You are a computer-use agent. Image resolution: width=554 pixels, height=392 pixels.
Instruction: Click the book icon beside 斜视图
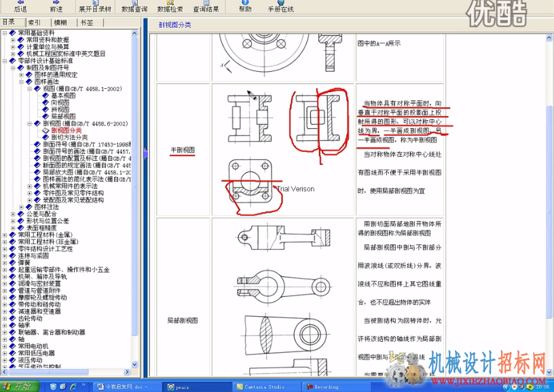pyautogui.click(x=45, y=110)
